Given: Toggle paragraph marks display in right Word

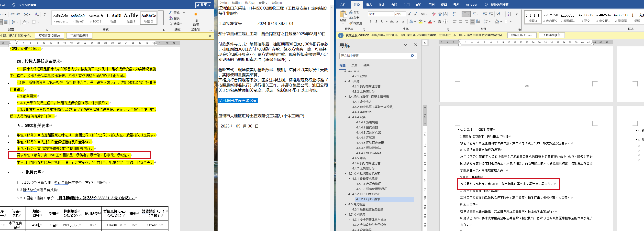Looking at the screenshot, I should coord(517,14).
